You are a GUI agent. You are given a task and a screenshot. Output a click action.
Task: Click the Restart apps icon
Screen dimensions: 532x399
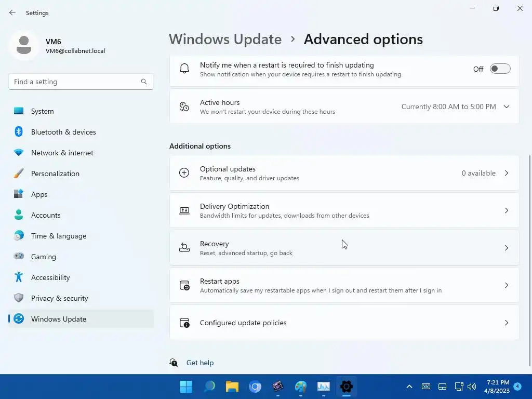click(184, 285)
